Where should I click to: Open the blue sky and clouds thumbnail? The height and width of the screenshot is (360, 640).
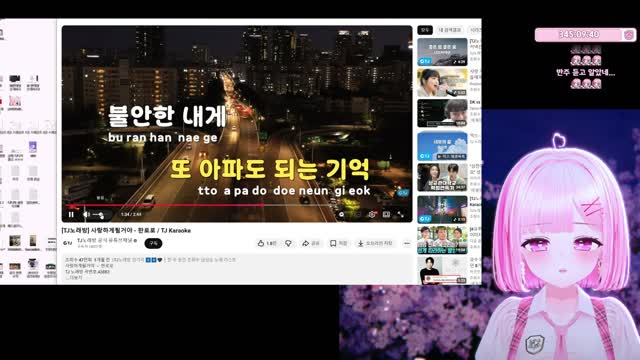tap(442, 146)
